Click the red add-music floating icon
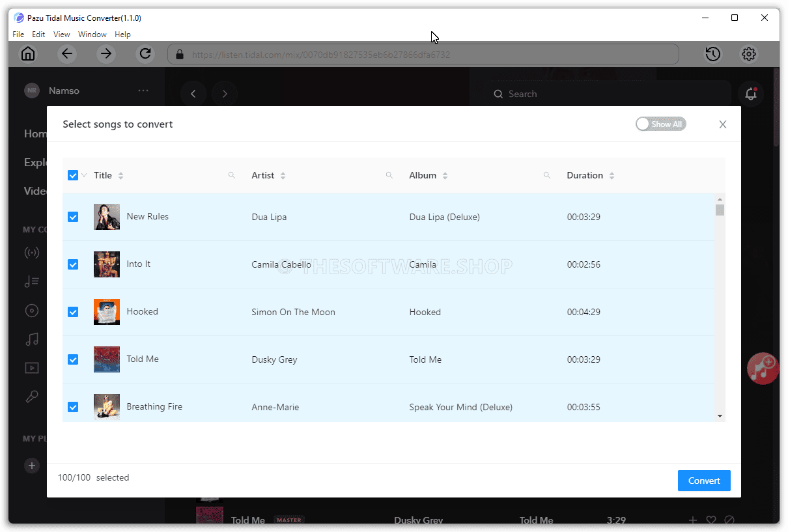The width and height of the screenshot is (788, 532). tap(763, 368)
